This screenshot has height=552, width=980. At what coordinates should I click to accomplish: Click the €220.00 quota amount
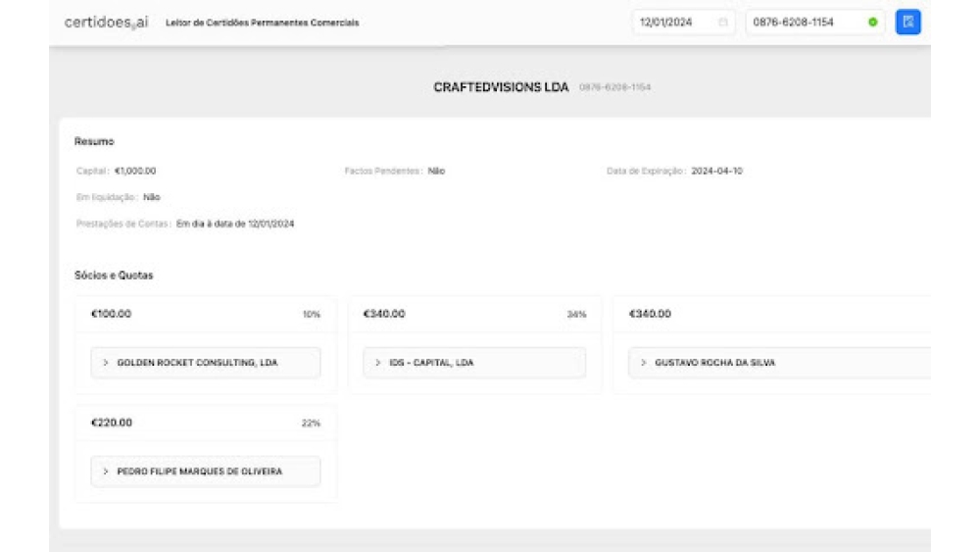(112, 423)
